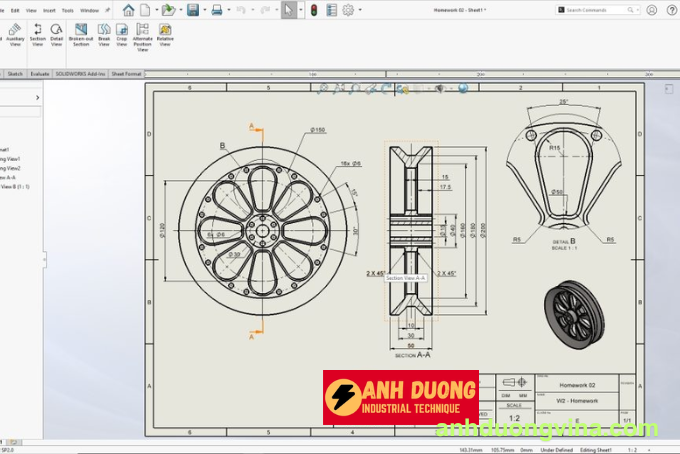The width and height of the screenshot is (680, 454).
Task: Click the SOLIDWORKS Add-Ins tab
Action: tap(80, 74)
